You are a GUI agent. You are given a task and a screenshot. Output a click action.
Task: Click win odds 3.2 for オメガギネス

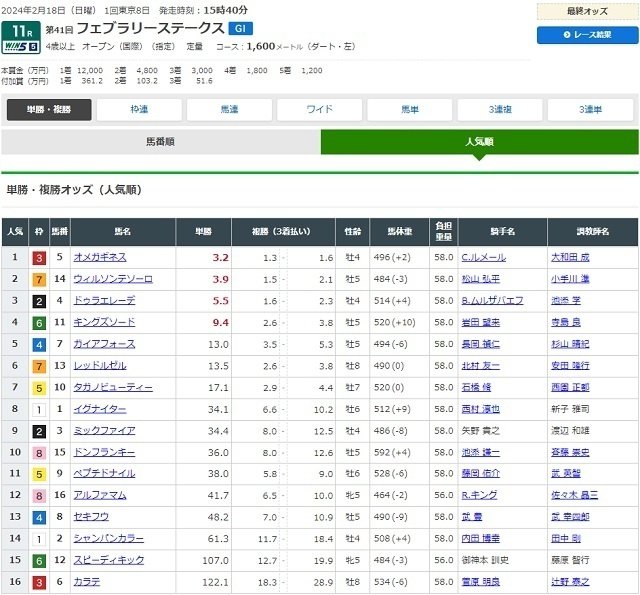point(220,258)
